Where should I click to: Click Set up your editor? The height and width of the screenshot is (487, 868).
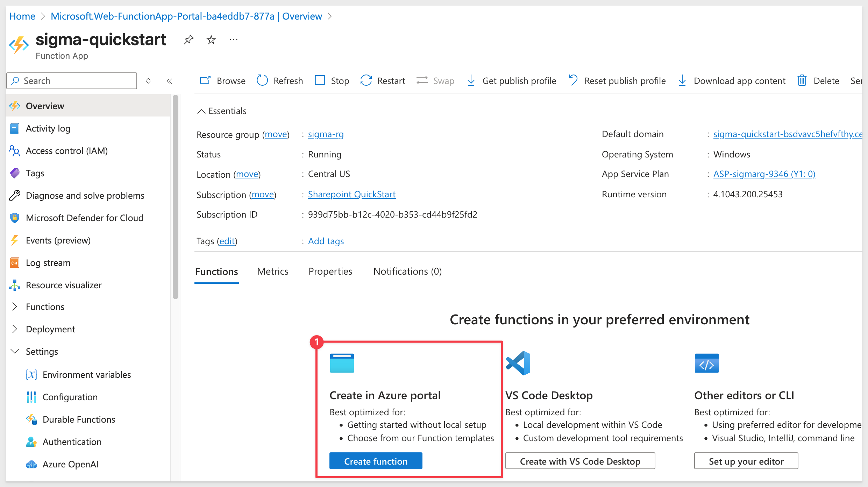point(746,461)
